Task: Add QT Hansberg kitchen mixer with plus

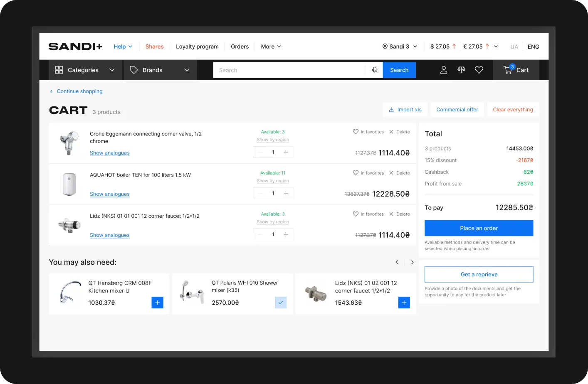Action: (x=158, y=303)
